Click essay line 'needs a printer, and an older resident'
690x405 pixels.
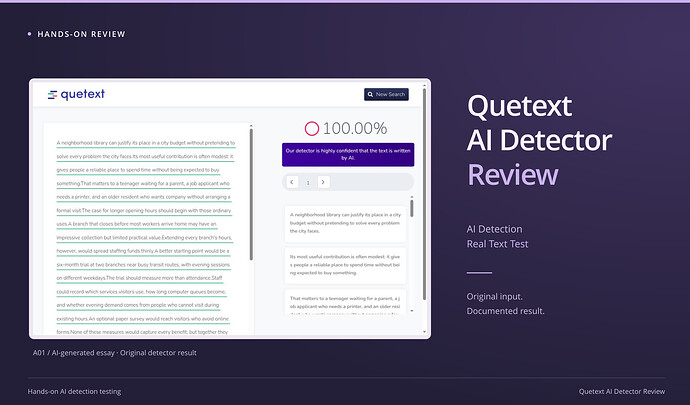[143, 197]
